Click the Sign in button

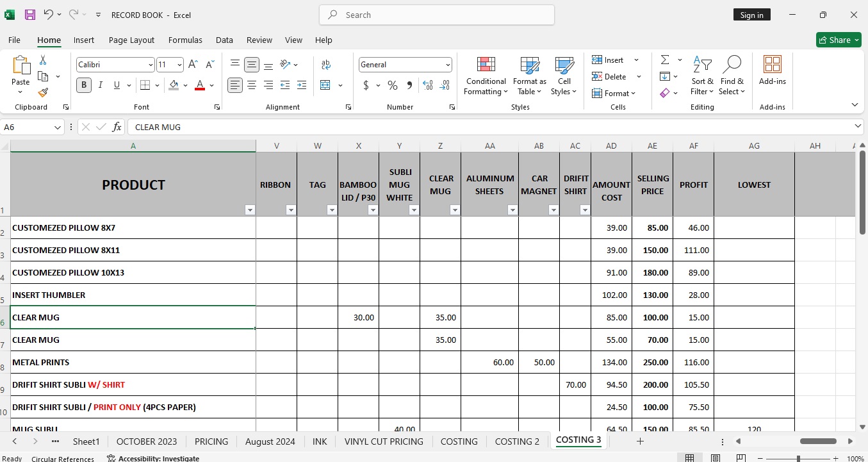[751, 15]
